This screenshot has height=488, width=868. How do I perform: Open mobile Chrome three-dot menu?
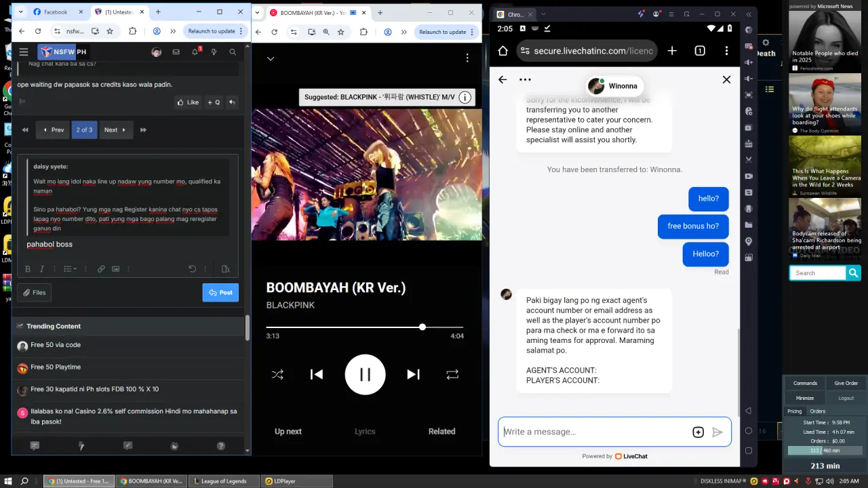point(726,51)
